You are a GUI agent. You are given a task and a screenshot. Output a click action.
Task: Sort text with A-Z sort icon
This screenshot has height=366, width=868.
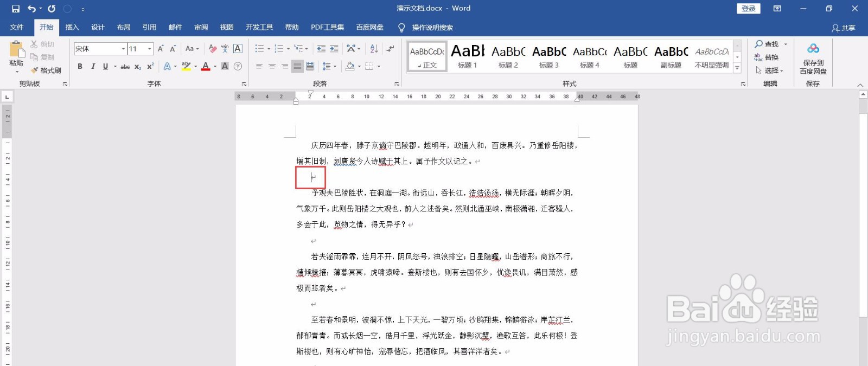tap(374, 49)
